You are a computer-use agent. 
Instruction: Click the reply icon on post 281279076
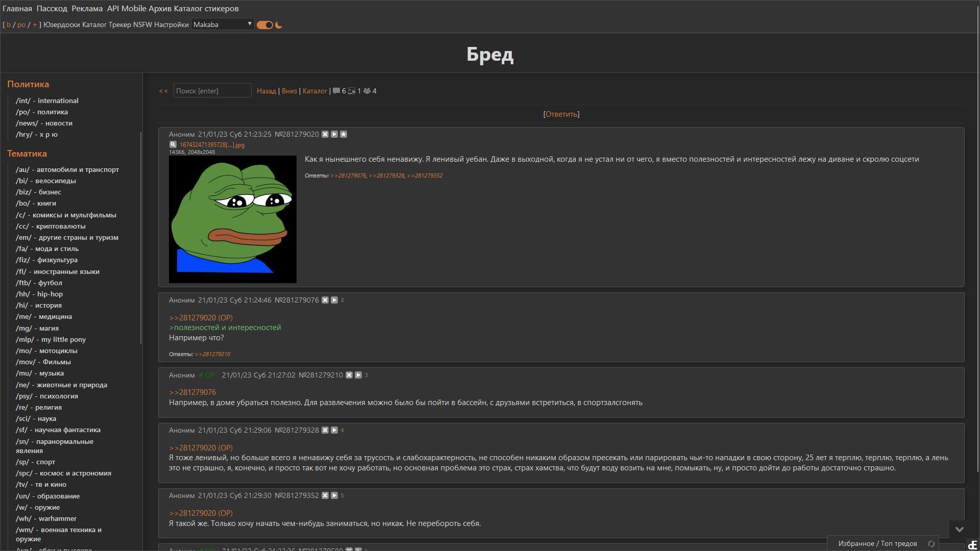pos(334,300)
